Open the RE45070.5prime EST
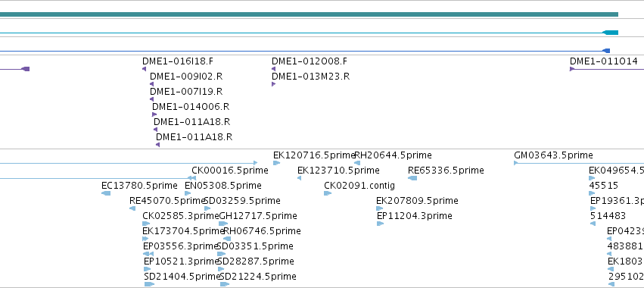This screenshot has height=288, width=644. coord(166,201)
